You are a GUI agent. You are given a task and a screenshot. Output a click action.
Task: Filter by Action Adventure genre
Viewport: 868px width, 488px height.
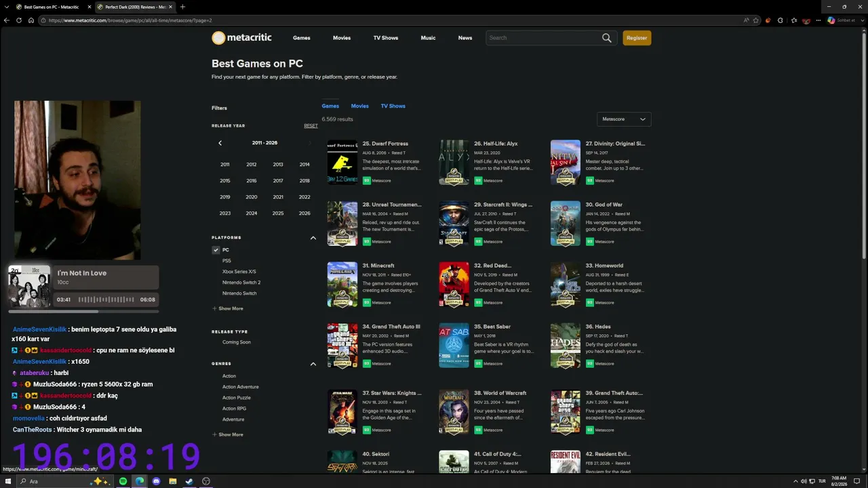pyautogui.click(x=241, y=387)
